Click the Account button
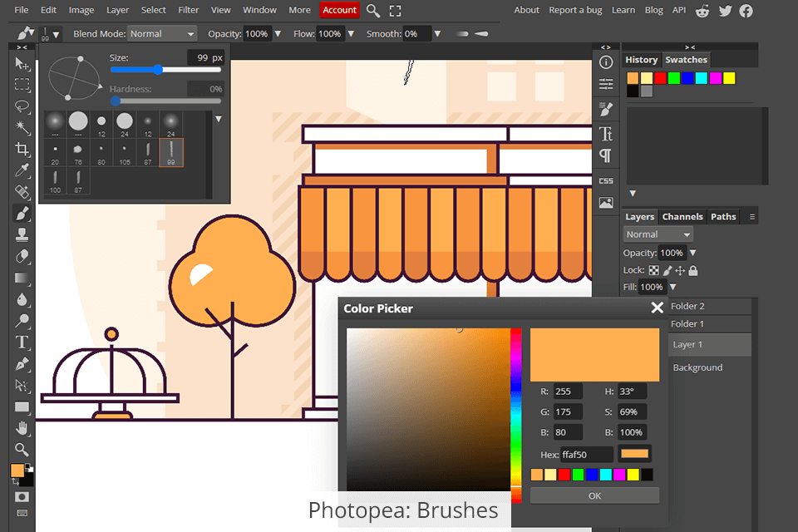The image size is (798, 532). pos(339,10)
